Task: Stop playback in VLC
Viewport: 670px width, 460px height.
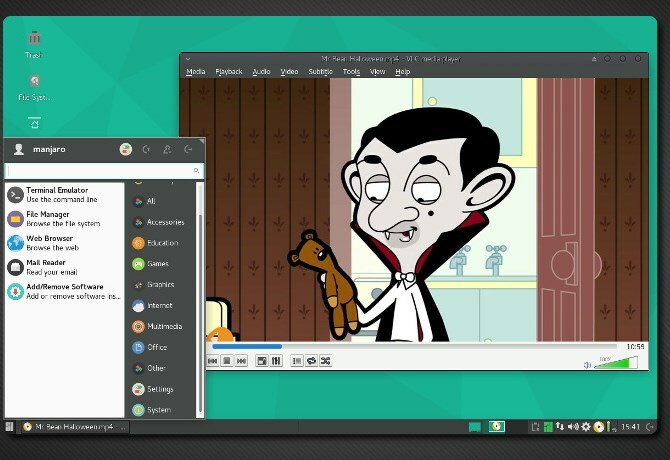Action: [x=227, y=361]
